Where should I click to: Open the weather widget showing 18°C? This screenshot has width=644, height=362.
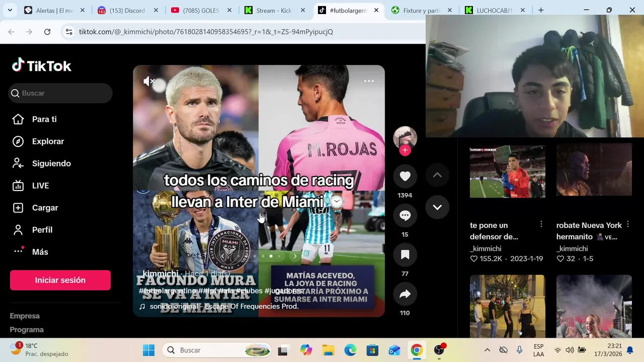39,350
